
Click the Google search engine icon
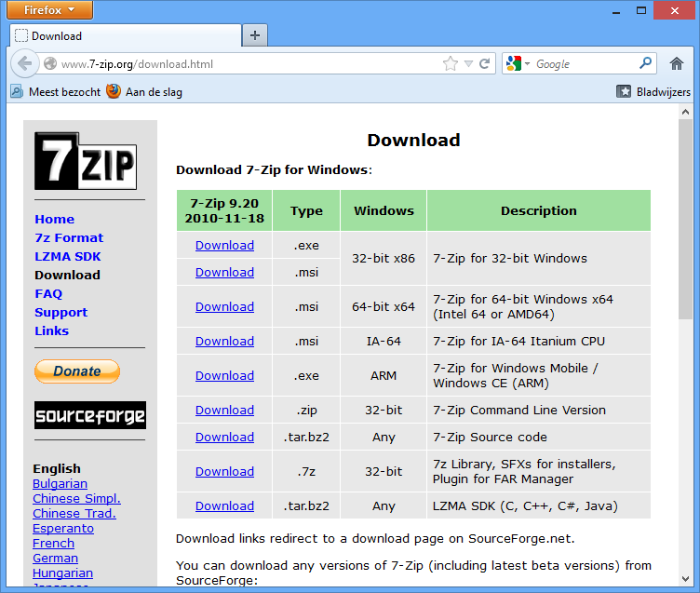[514, 64]
